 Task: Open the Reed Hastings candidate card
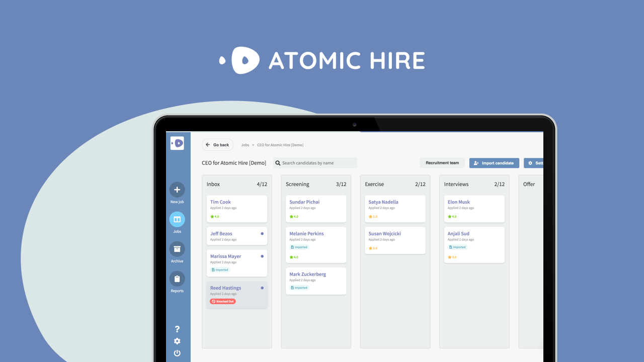[x=237, y=295]
